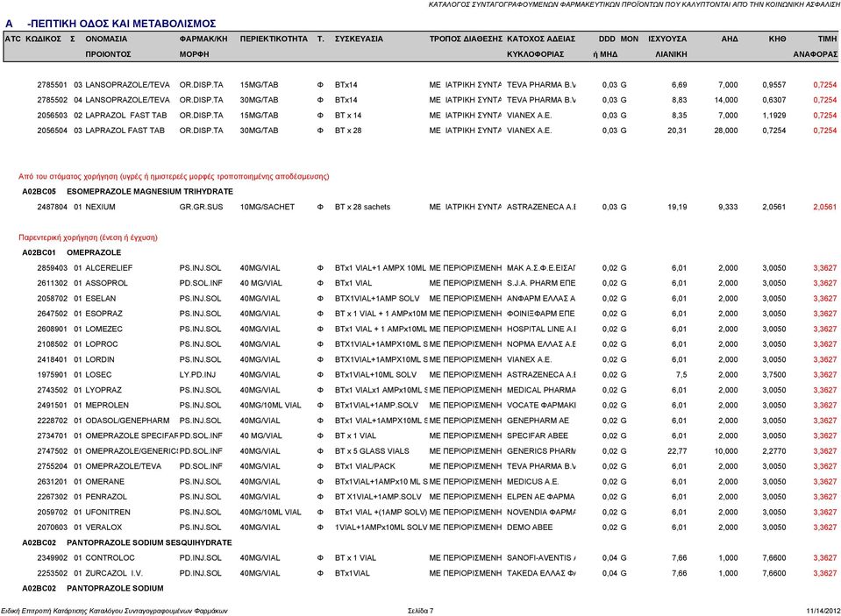Click the ΠΕΡΙΕΚΤΙΚΟΤΗΤΑ column header
The image size is (841, 616).
click(274, 39)
